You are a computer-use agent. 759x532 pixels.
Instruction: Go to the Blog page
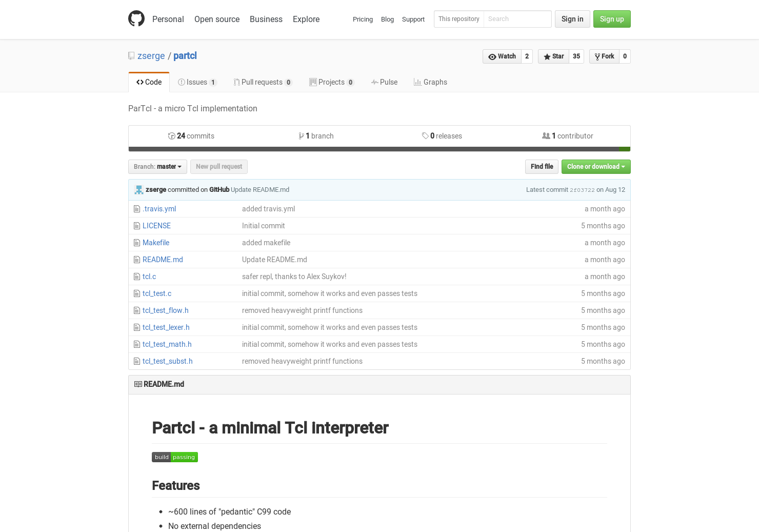(x=387, y=19)
